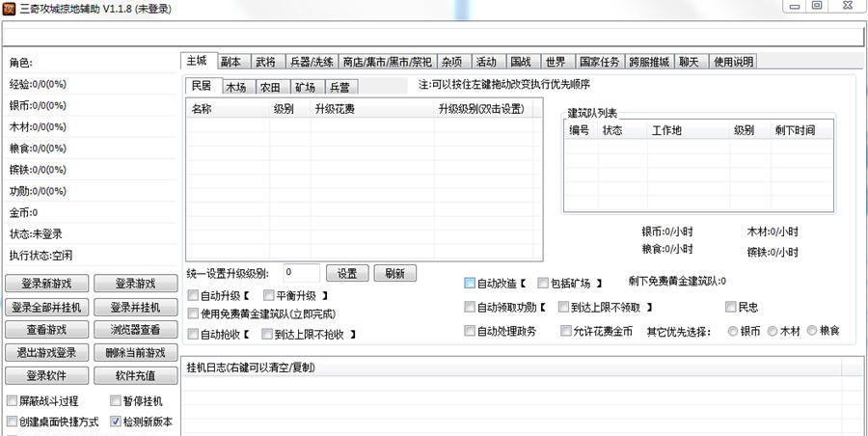Focus the 统一设置升级级别 input field
Viewport: 868px width, 436px height.
tap(301, 273)
